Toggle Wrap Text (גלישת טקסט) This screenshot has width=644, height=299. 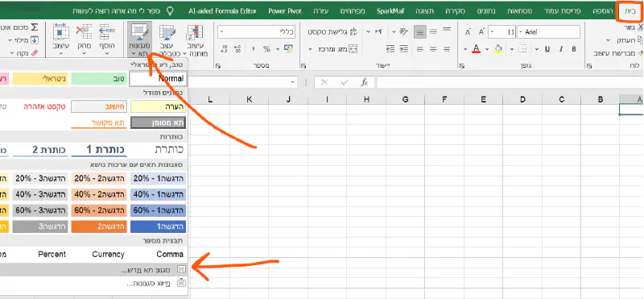[x=333, y=31]
